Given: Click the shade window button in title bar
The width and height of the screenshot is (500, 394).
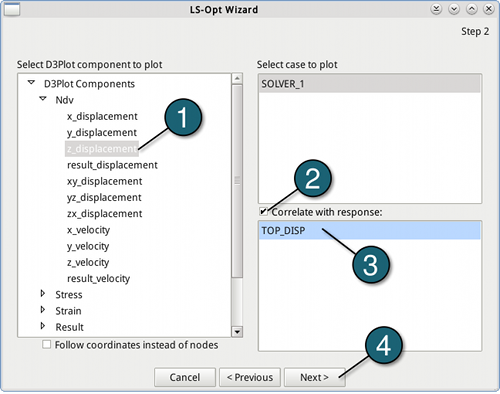Looking at the screenshot, I should pos(436,9).
